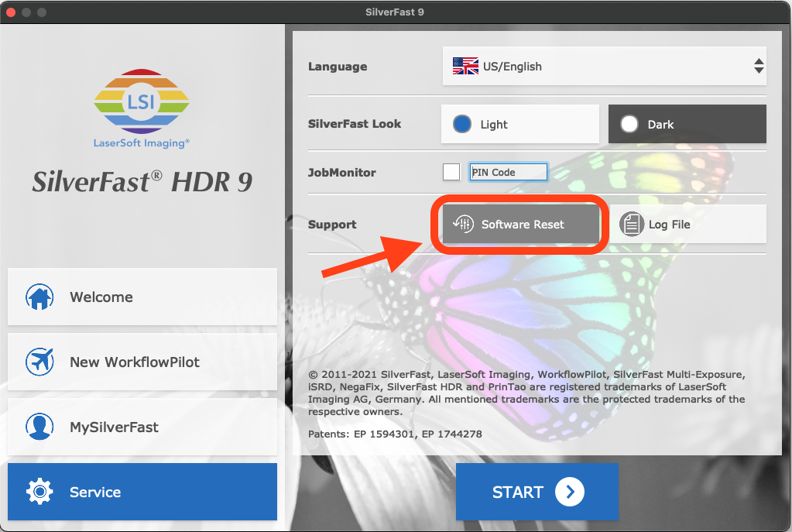792x532 pixels.
Task: Click the home icon beside Welcome
Action: [x=39, y=297]
